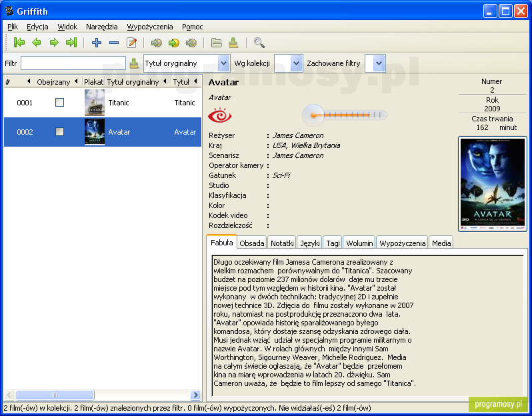The width and height of the screenshot is (532, 416).
Task: Click the first grey loan arrow icon
Action: 157,43
